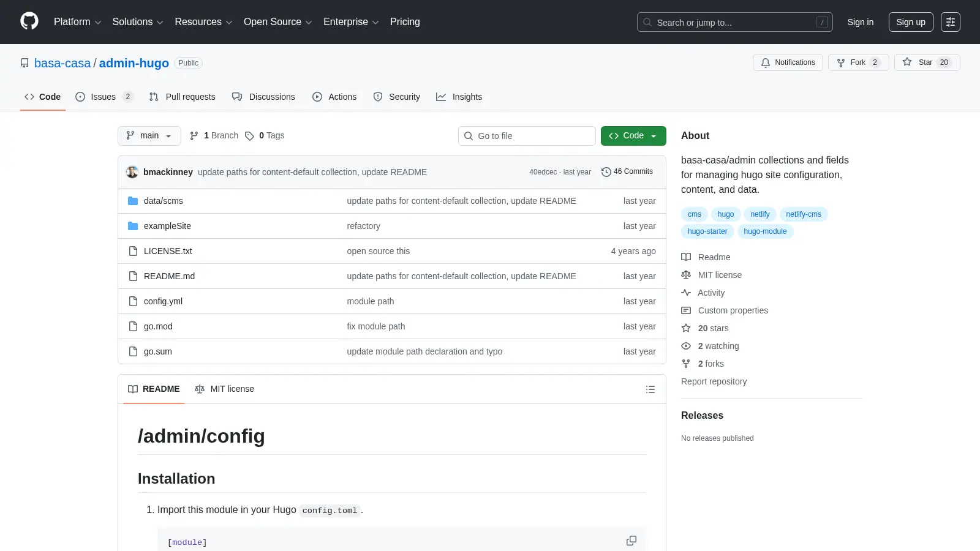
Task: Open the admin-hugo repository link
Action: click(134, 63)
